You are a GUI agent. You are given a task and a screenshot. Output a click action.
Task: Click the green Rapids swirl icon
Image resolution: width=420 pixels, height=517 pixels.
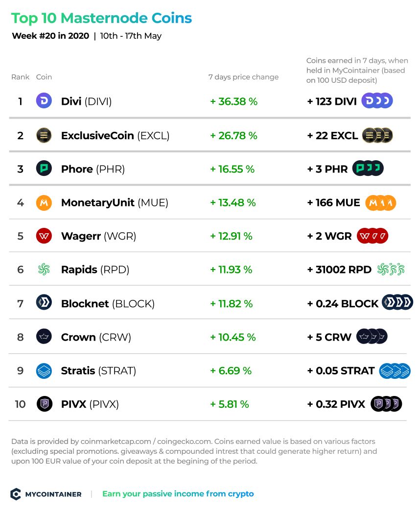click(x=44, y=270)
